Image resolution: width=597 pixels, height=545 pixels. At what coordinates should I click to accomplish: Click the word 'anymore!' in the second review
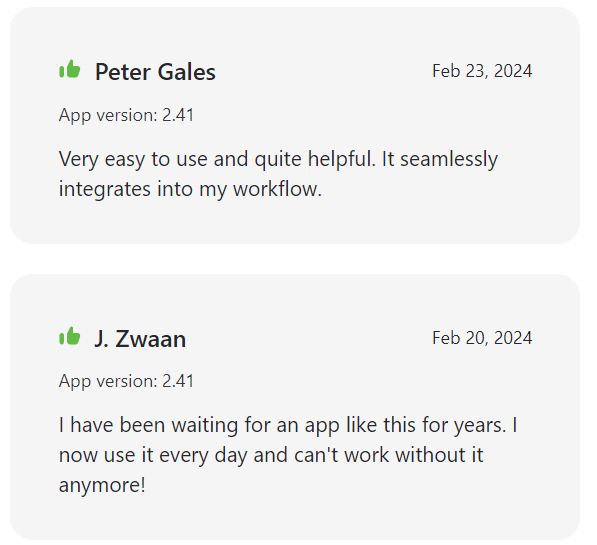[x=102, y=486]
